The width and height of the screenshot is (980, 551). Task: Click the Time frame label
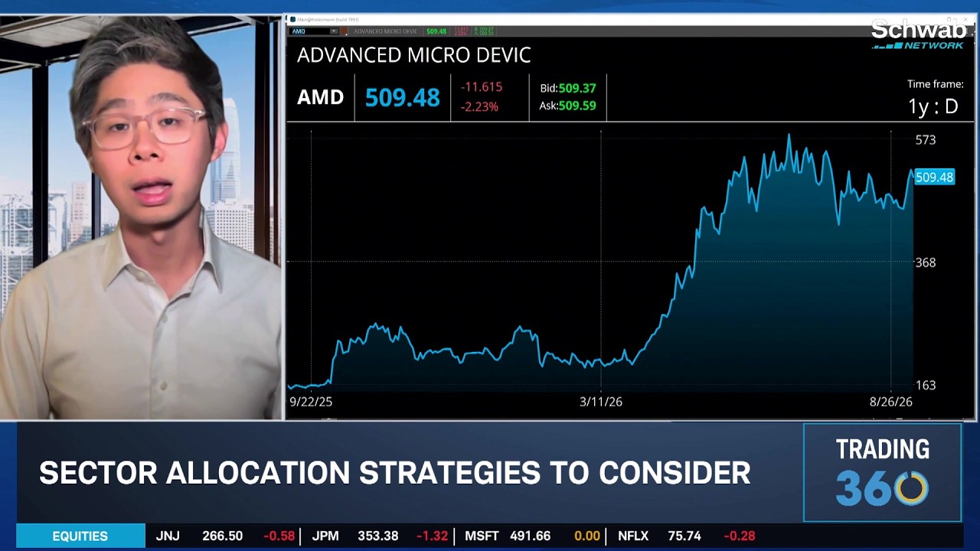click(935, 84)
